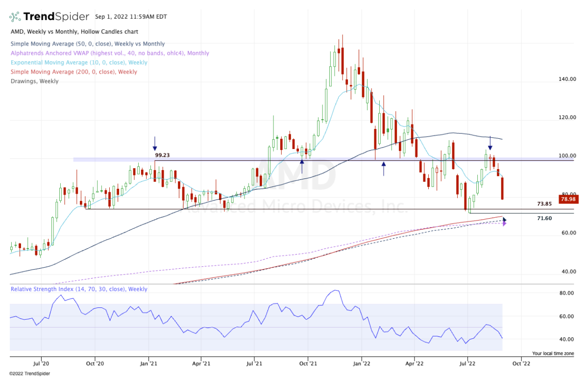Click the Your local time zone link
Viewport: 588px width, 378px height.
[x=554, y=353]
